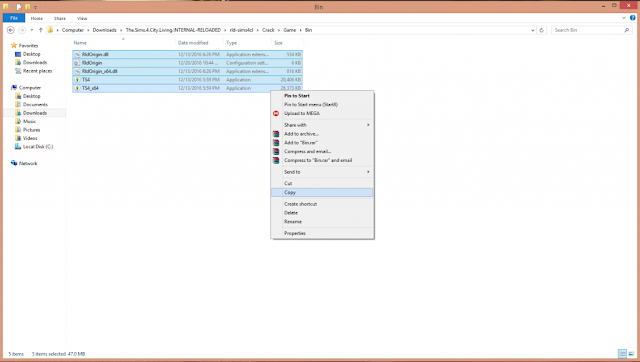Refresh the Bin folder view
Screen dimensions: 640x362
tap(542, 30)
